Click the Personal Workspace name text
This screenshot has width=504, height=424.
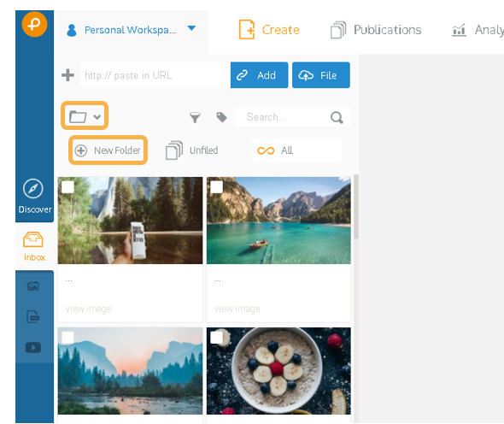[130, 30]
